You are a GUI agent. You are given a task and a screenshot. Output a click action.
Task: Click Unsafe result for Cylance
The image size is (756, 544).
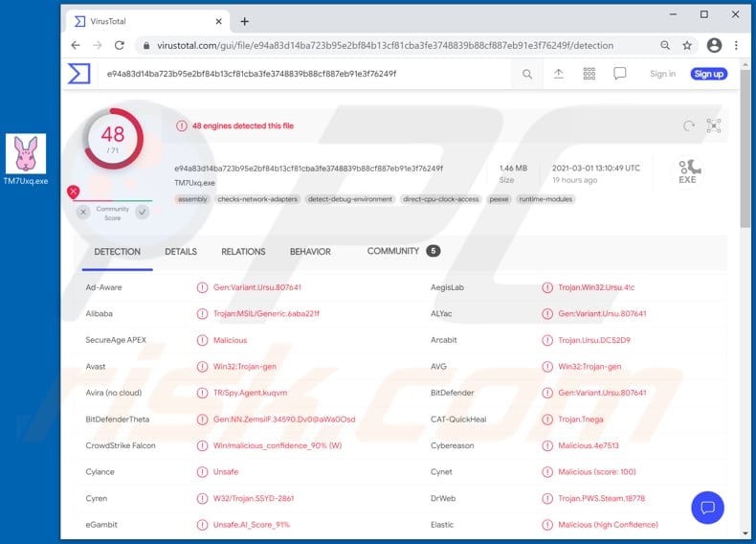(226, 472)
